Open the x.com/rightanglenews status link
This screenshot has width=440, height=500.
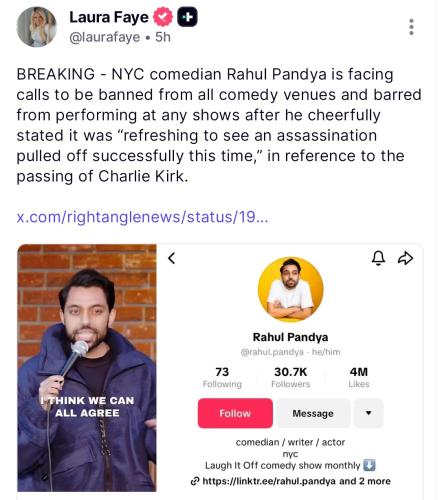tap(142, 217)
